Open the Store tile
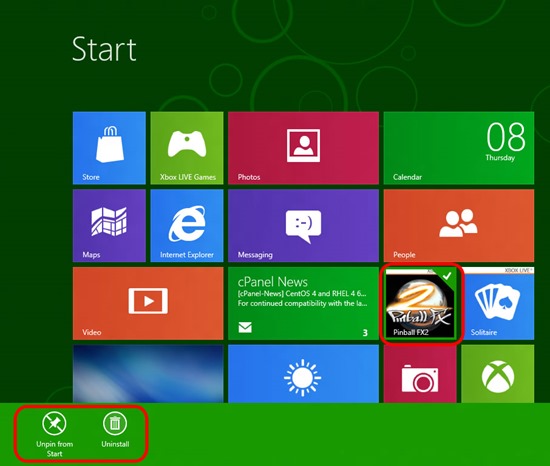Viewport: 550px width, 466px height. tap(109, 148)
